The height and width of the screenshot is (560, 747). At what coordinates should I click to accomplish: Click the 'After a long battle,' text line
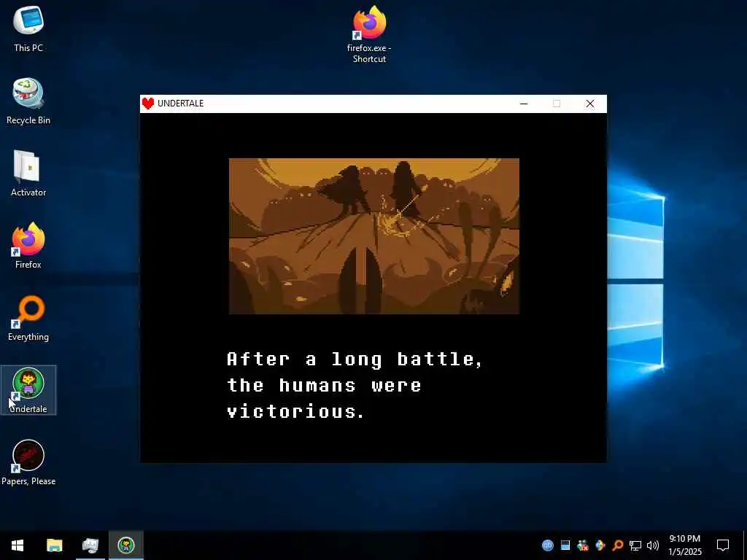click(355, 359)
